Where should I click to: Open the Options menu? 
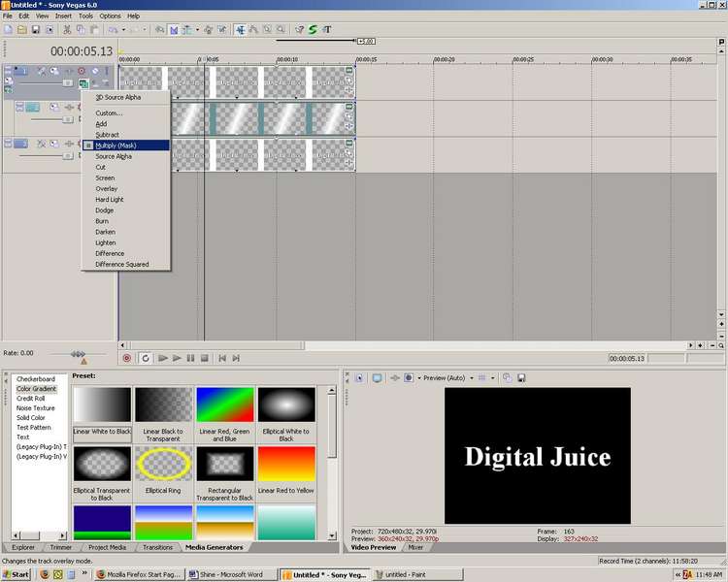click(x=110, y=16)
